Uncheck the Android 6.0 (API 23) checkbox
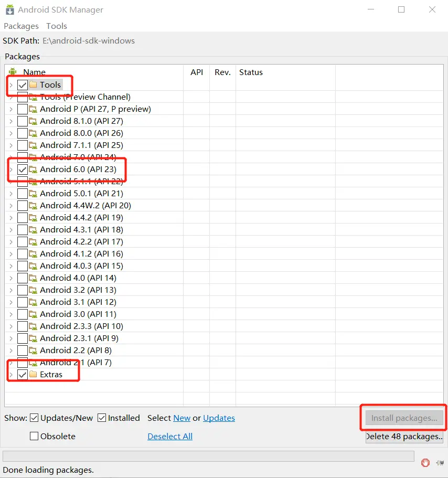448x478 pixels. click(x=23, y=169)
